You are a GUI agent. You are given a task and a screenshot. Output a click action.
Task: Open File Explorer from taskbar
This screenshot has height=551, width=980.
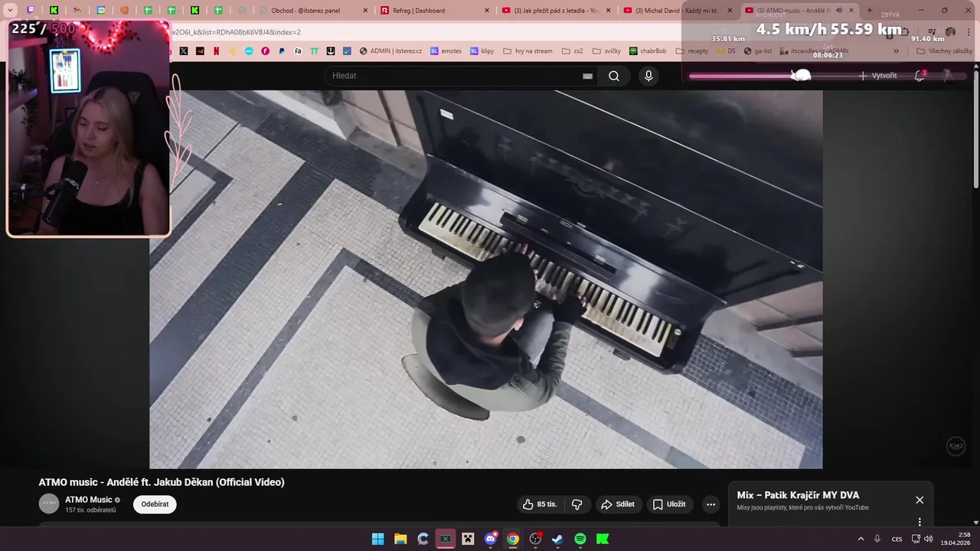[400, 539]
